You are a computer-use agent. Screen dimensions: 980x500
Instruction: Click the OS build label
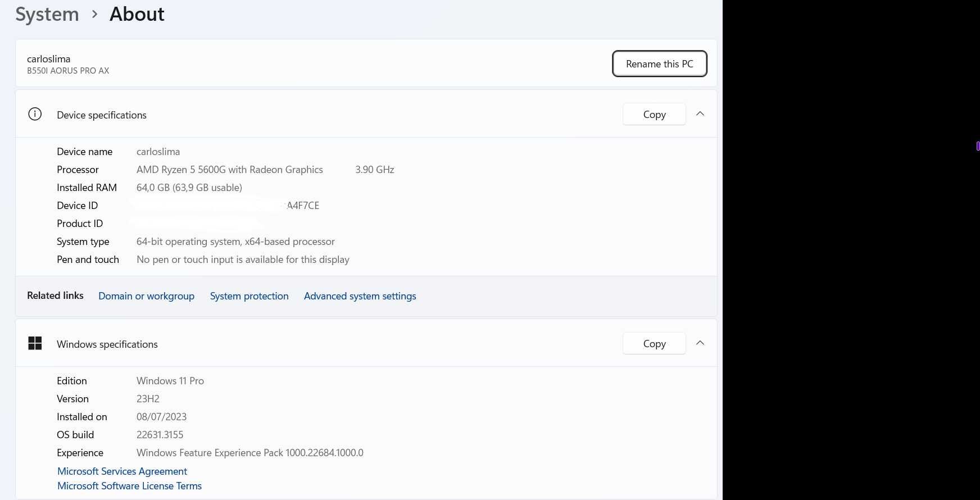(75, 435)
